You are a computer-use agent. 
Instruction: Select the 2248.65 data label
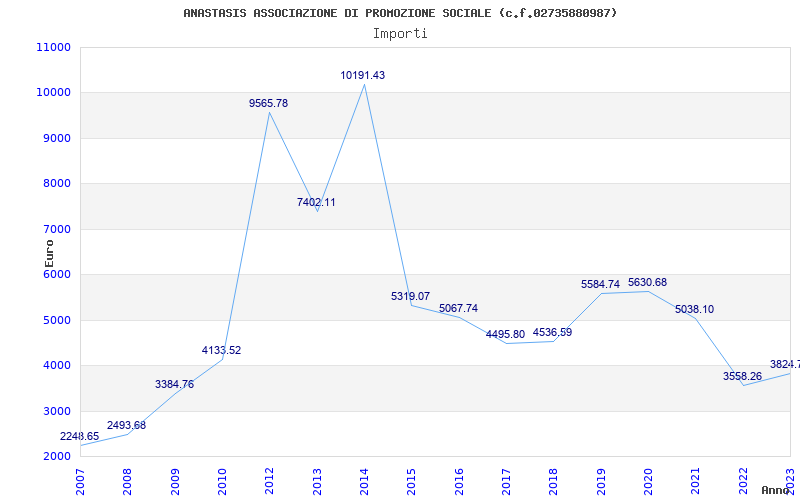pyautogui.click(x=80, y=437)
